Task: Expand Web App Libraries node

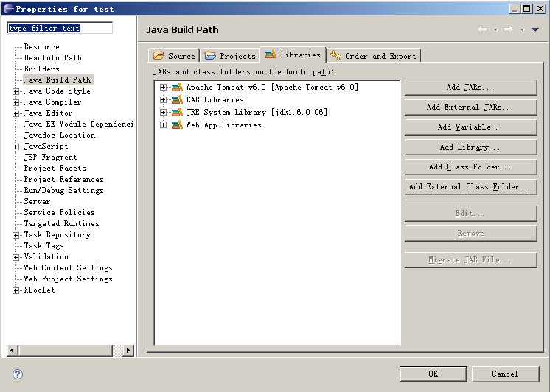Action: (163, 125)
